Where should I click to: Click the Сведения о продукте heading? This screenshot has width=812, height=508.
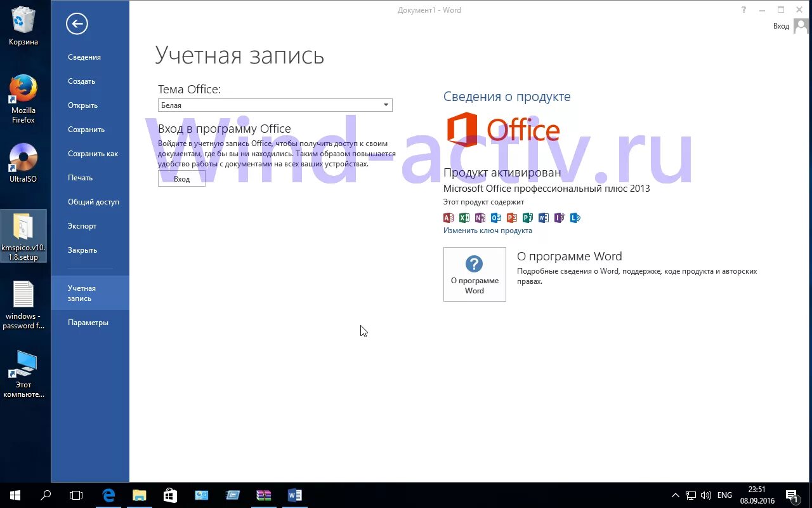(507, 97)
